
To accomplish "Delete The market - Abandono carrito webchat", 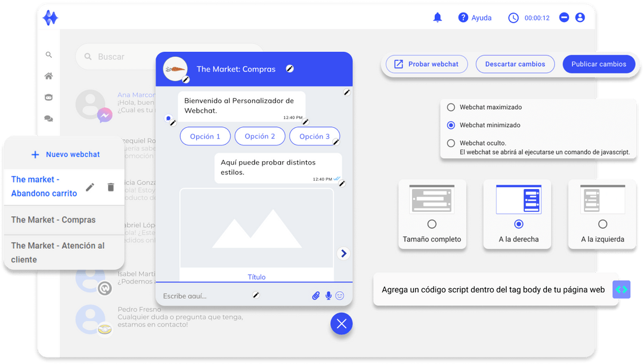I will tap(110, 187).
